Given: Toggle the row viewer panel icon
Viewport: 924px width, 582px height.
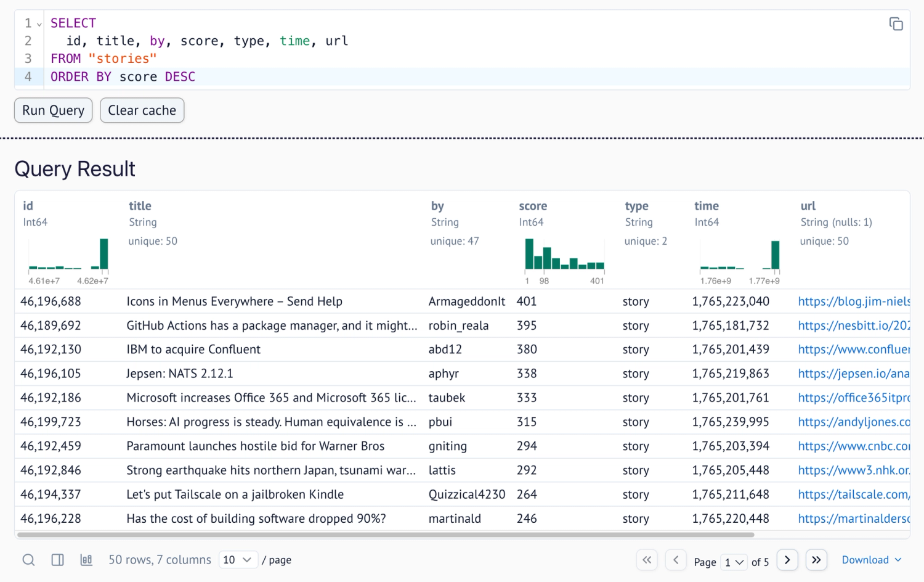Looking at the screenshot, I should point(57,560).
